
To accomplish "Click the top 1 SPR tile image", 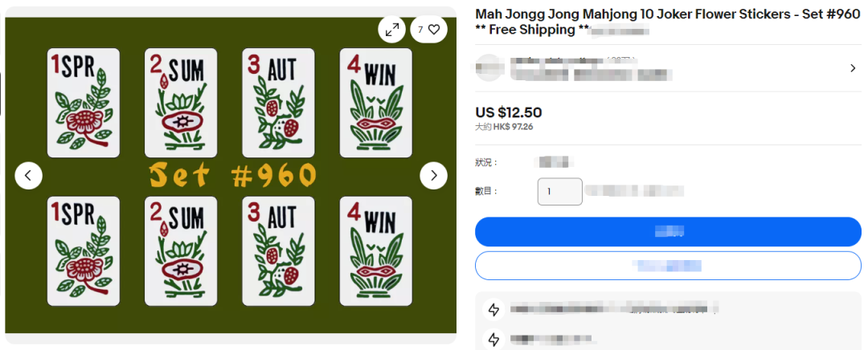I will pyautogui.click(x=84, y=103).
